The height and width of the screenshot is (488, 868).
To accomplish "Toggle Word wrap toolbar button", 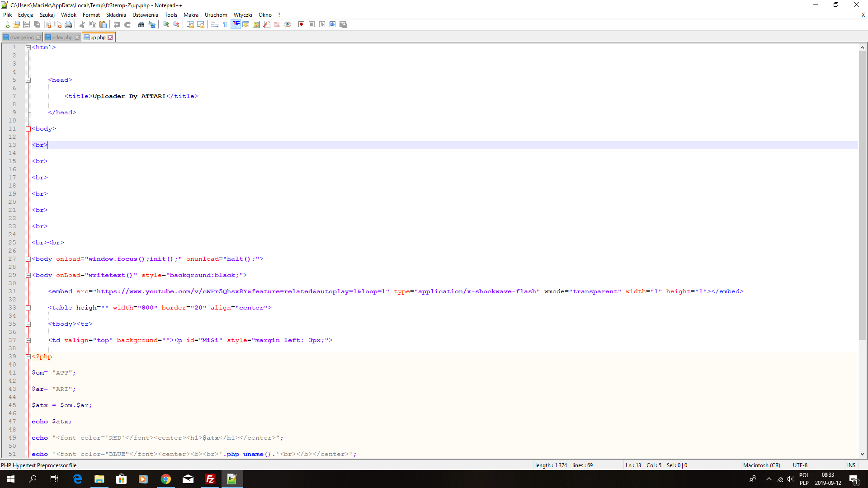I will tap(215, 24).
